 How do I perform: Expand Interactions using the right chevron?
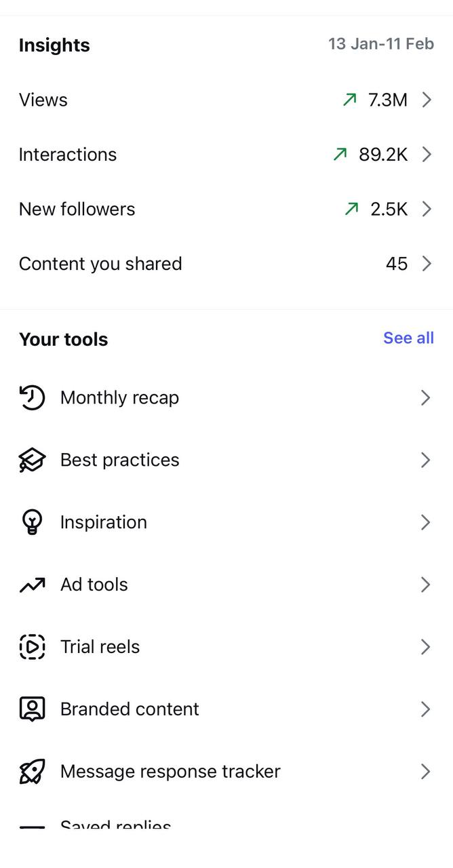427,155
